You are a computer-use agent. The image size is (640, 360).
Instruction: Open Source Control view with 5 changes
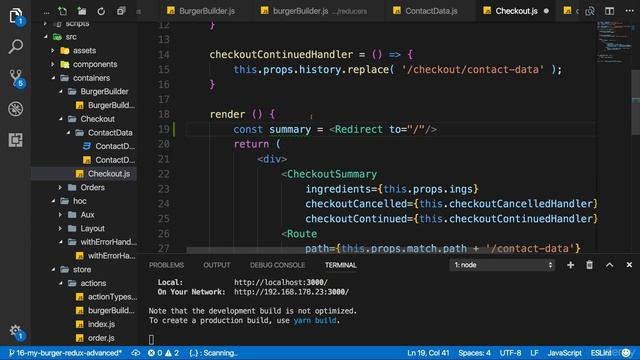pos(16,78)
